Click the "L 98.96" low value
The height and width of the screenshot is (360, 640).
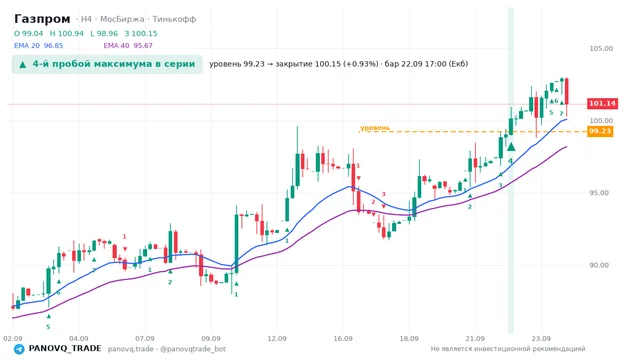point(104,33)
